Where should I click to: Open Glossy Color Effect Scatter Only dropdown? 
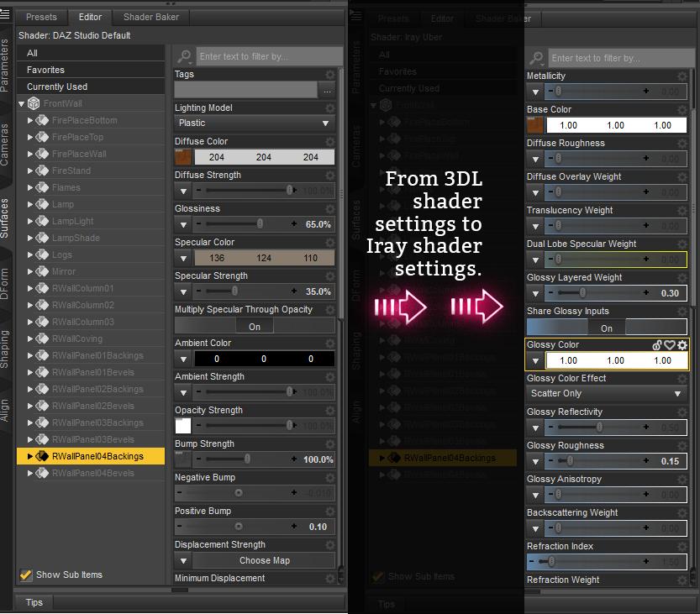coord(607,394)
